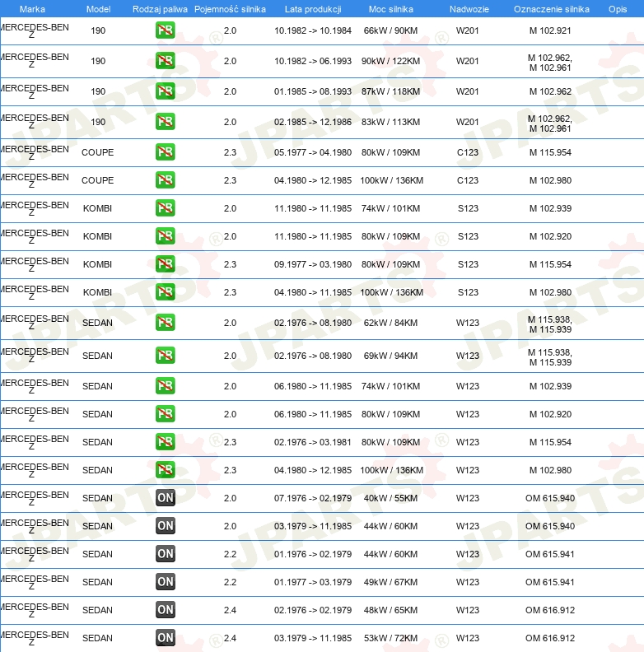644x652 pixels.
Task: Click the petrol icon in the 90kW / 122KM row
Action: coord(166,61)
